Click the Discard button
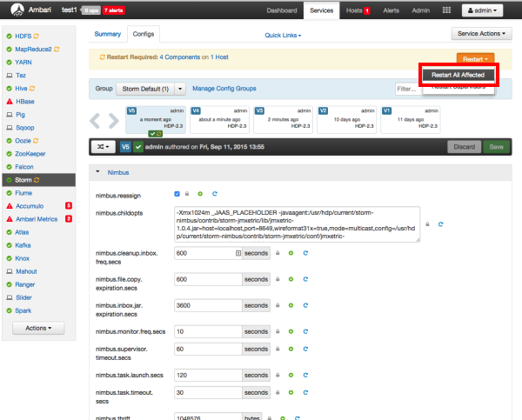This screenshot has height=420, width=522. tap(464, 147)
